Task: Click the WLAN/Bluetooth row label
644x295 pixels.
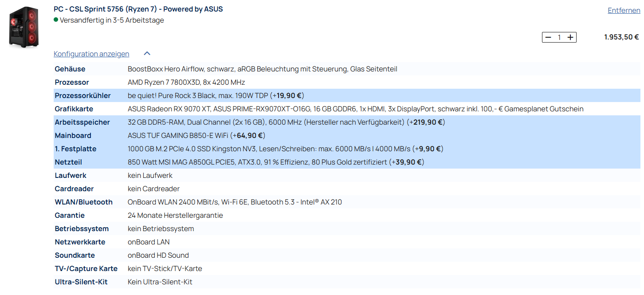Action: point(83,202)
